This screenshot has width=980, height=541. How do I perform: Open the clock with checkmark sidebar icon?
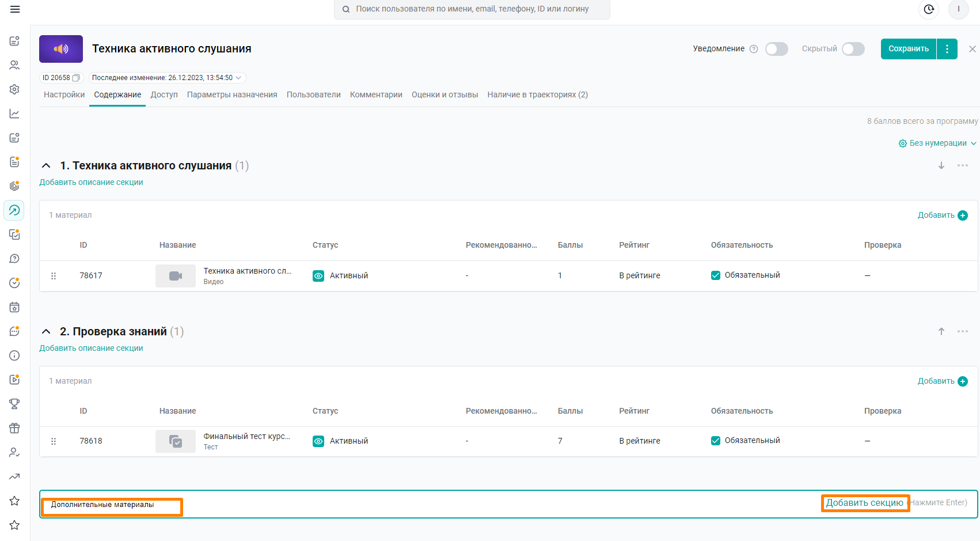point(14,283)
